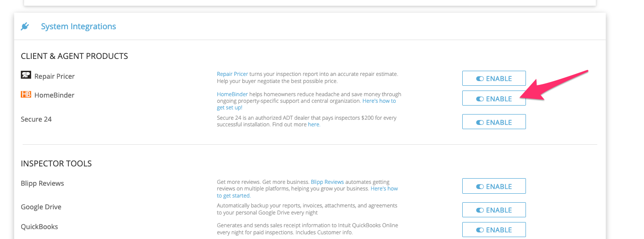The height and width of the screenshot is (239, 644).
Task: Click the Repair Pricer logo icon
Action: click(x=26, y=75)
